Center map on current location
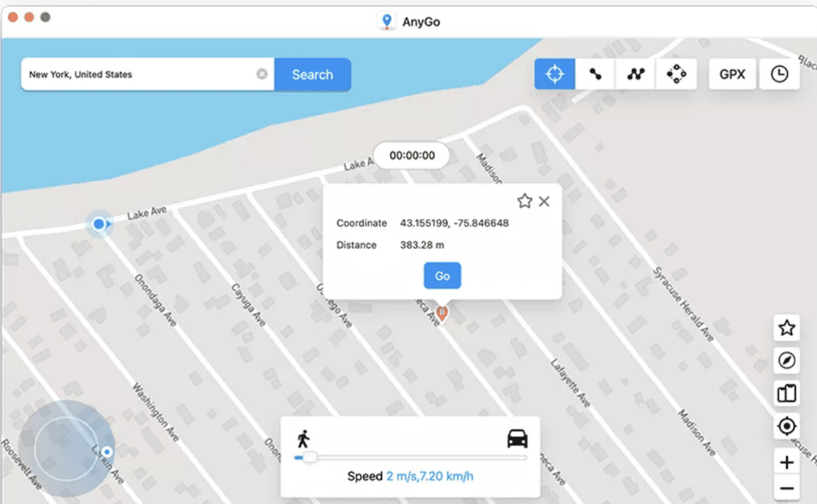This screenshot has height=504, width=817. [x=786, y=426]
